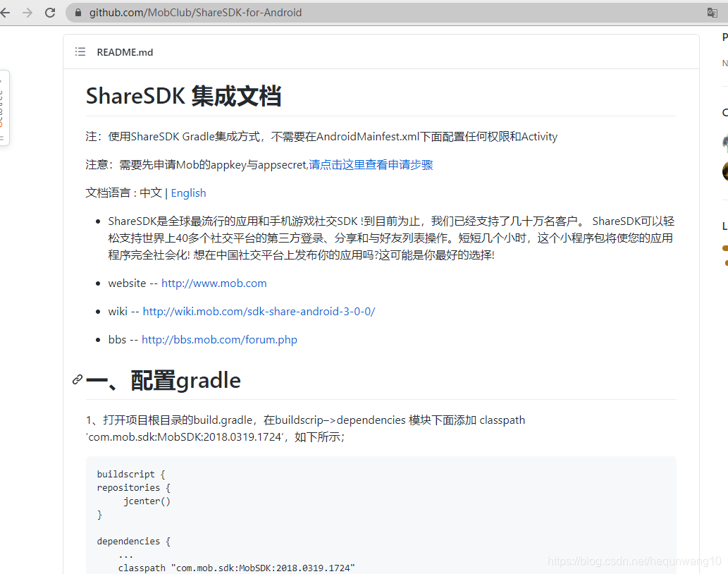
Task: Open the first contributor avatar
Action: pos(725,143)
